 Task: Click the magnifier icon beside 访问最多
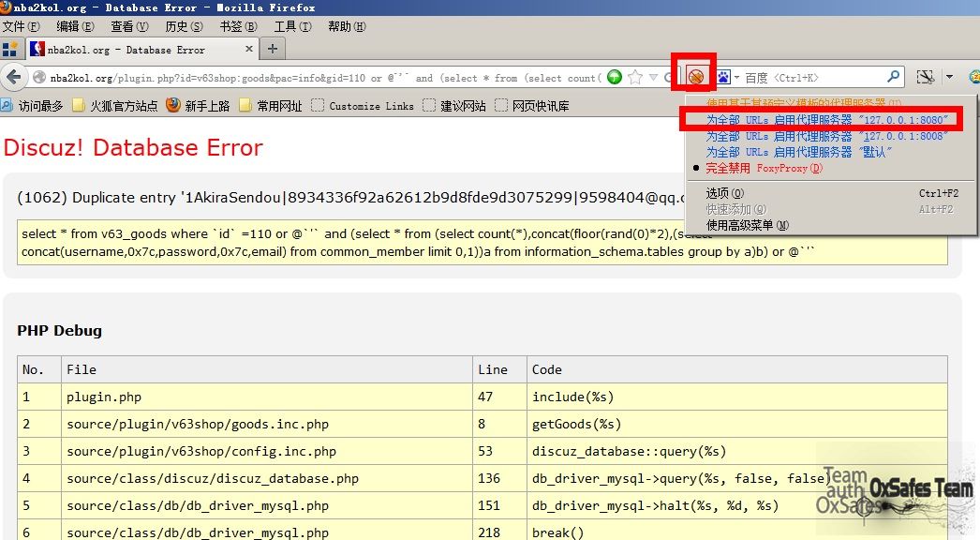(7, 105)
